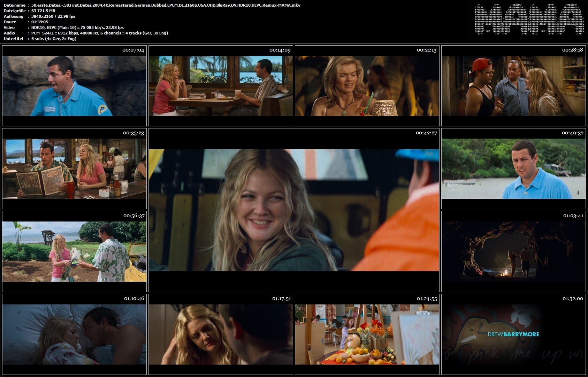Click the ASCII art logo in header
This screenshot has width=588, height=377.
(529, 19)
